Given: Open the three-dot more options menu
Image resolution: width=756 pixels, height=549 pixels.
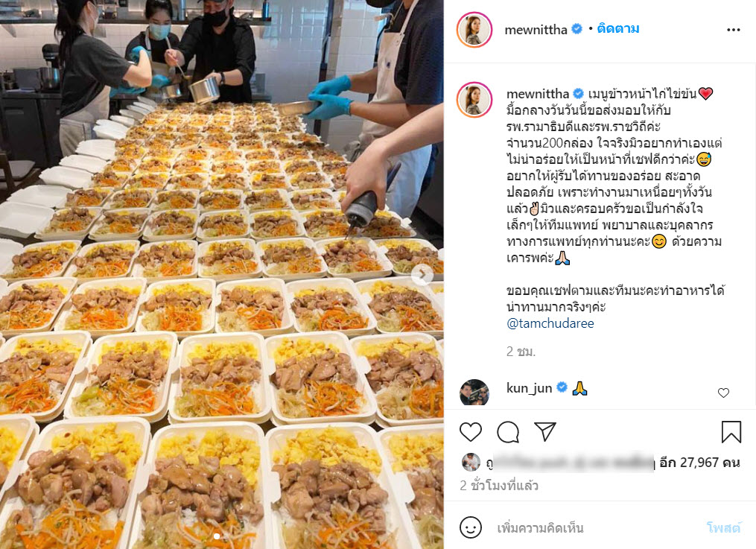Looking at the screenshot, I should tap(734, 30).
